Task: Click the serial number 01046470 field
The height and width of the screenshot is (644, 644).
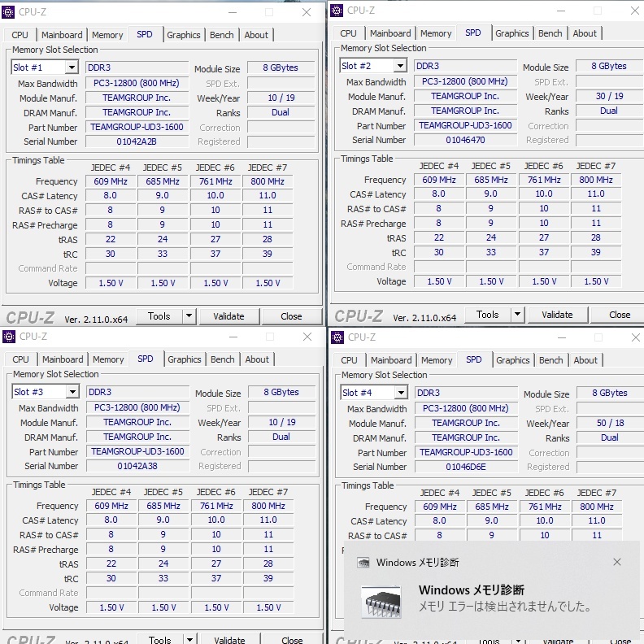Action: [x=465, y=140]
